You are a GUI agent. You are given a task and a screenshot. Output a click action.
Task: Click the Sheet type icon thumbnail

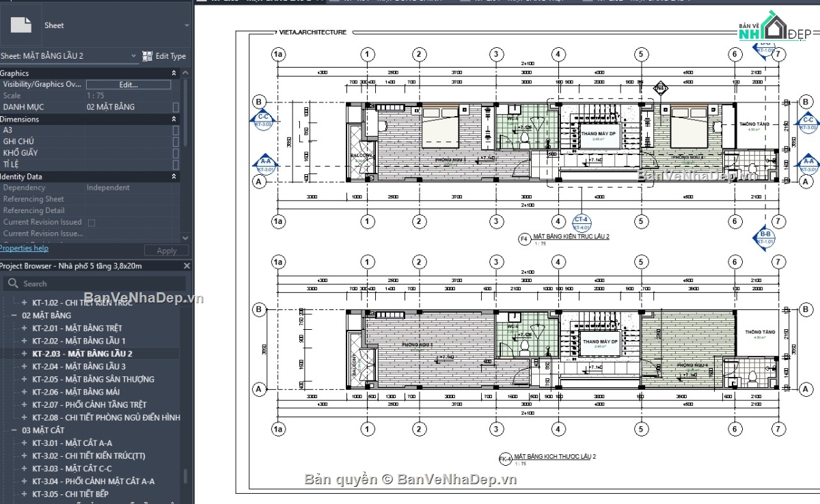coord(21,25)
